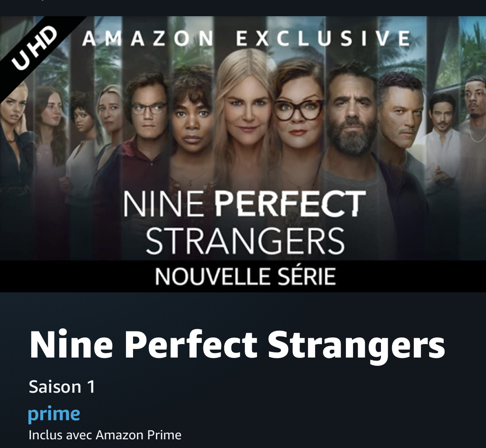The height and width of the screenshot is (448, 486).
Task: Click the STRANGERS word on the poster artwork
Action: click(x=245, y=241)
